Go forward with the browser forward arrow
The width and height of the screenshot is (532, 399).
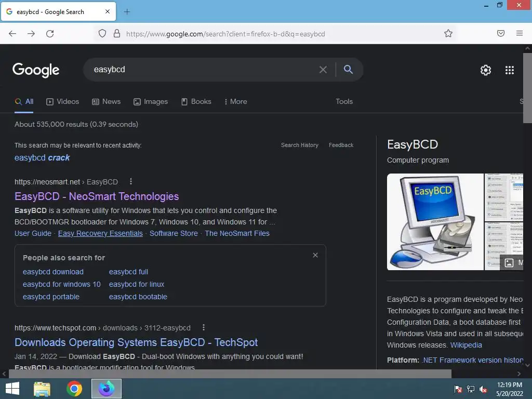31,34
